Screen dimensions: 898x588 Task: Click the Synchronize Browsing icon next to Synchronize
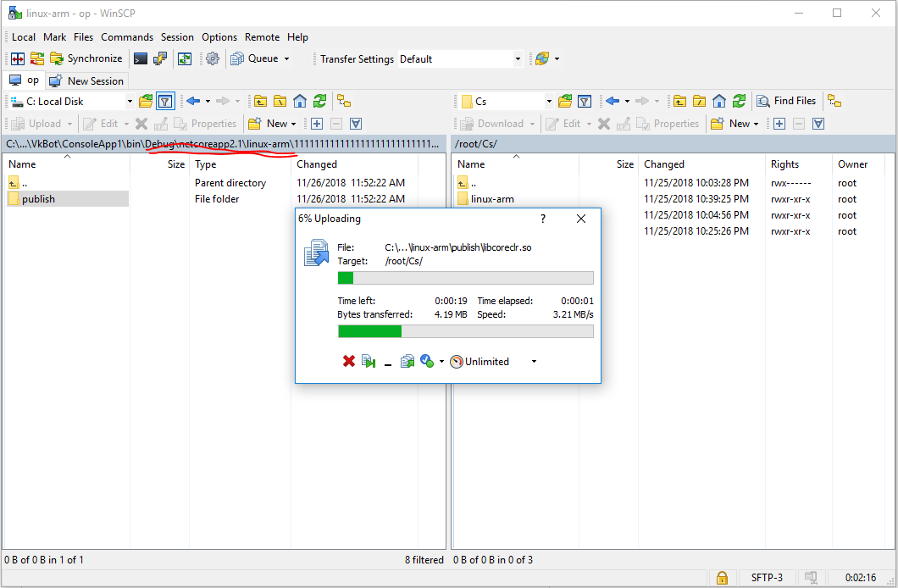tap(37, 58)
